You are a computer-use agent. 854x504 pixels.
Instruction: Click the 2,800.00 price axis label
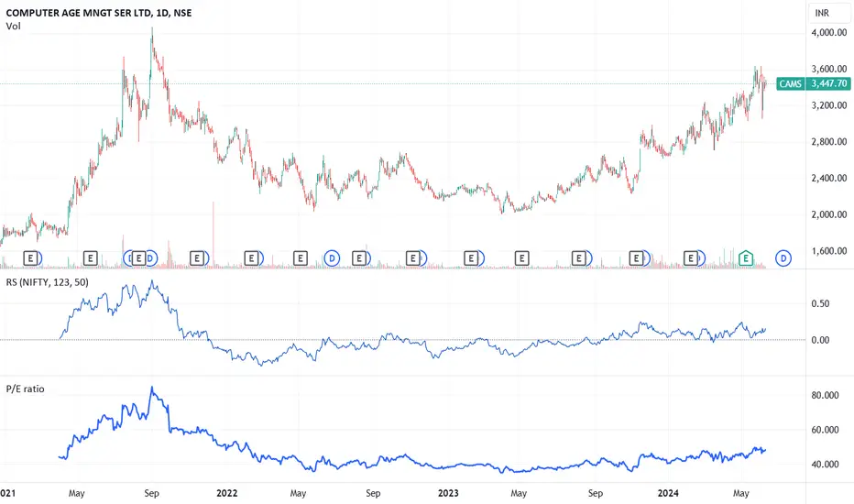[829, 142]
